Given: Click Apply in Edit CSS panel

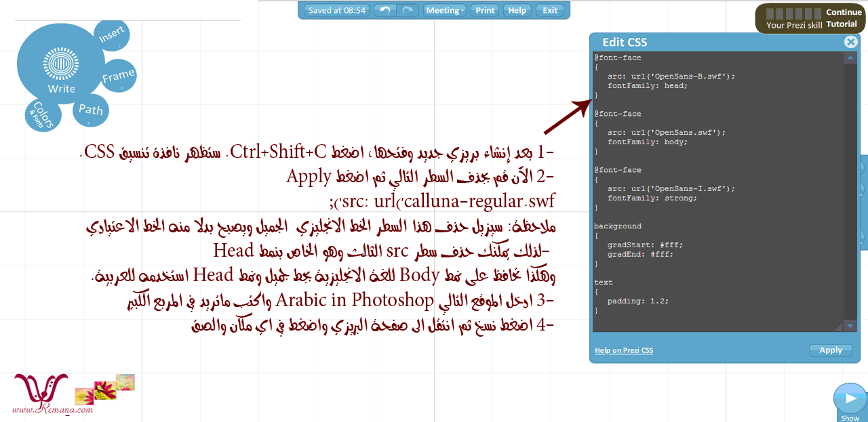Looking at the screenshot, I should click(x=831, y=350).
